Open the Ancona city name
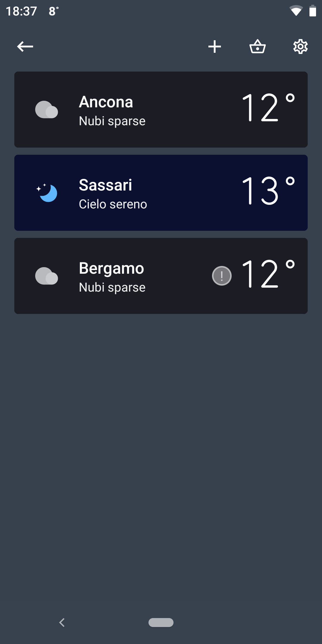 [x=106, y=102]
